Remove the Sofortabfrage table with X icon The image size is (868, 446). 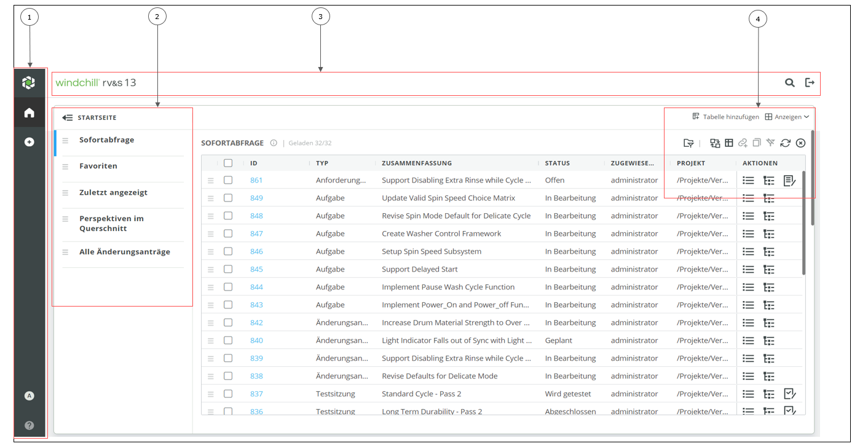pyautogui.click(x=800, y=143)
